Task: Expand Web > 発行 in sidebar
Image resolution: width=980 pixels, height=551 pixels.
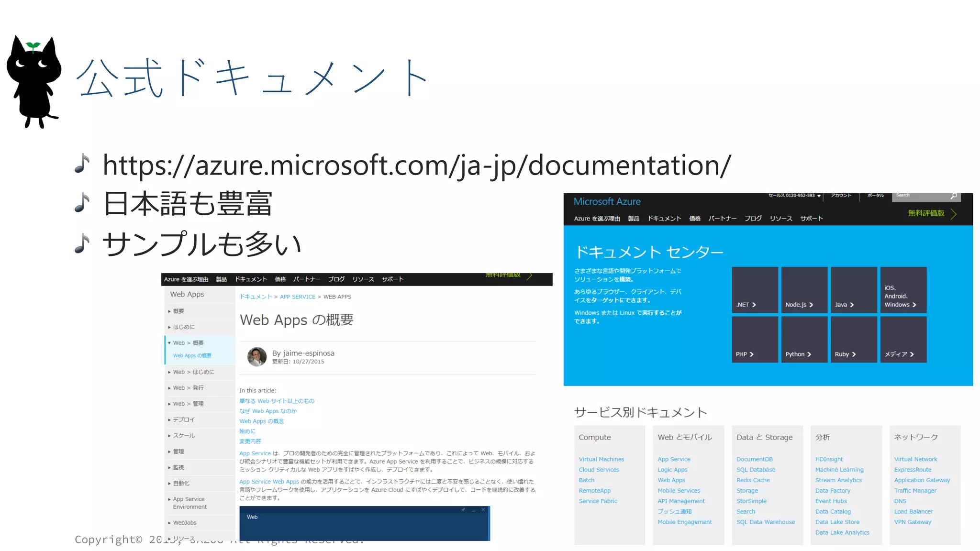Action: tap(200, 388)
